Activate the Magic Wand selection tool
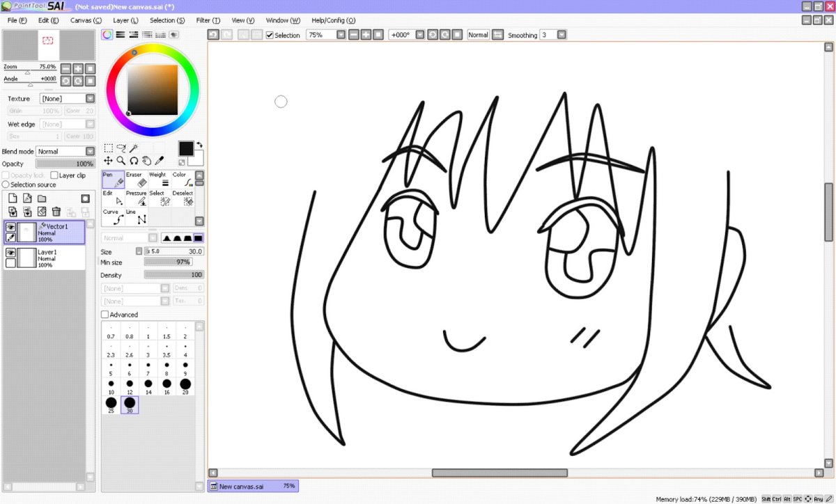The width and height of the screenshot is (836, 504). (134, 148)
